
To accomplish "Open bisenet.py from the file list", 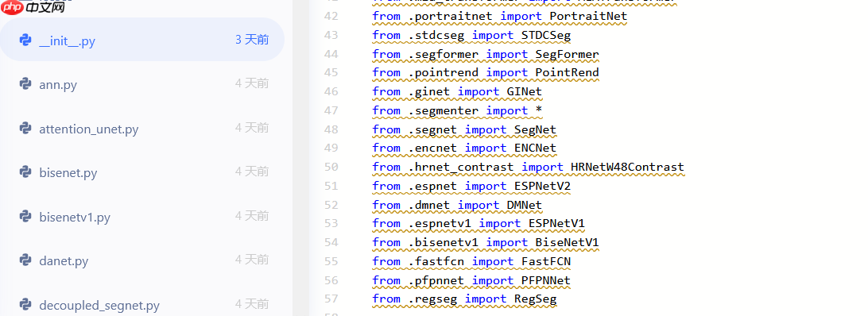I will click(x=142, y=172).
